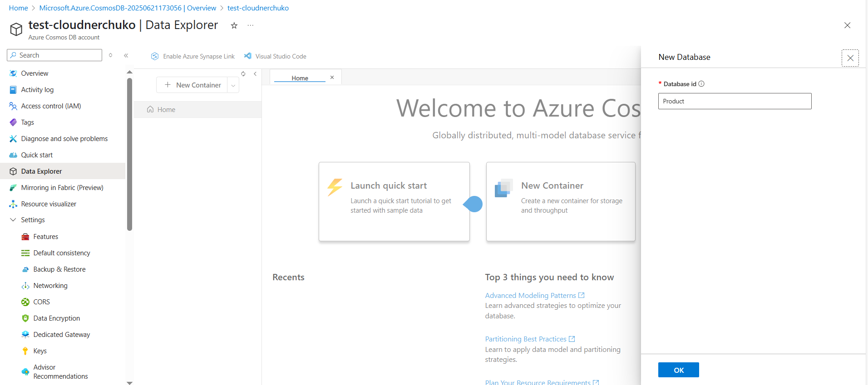Click the Diagnose and solve problems wrench icon
The height and width of the screenshot is (385, 868).
pyautogui.click(x=13, y=139)
